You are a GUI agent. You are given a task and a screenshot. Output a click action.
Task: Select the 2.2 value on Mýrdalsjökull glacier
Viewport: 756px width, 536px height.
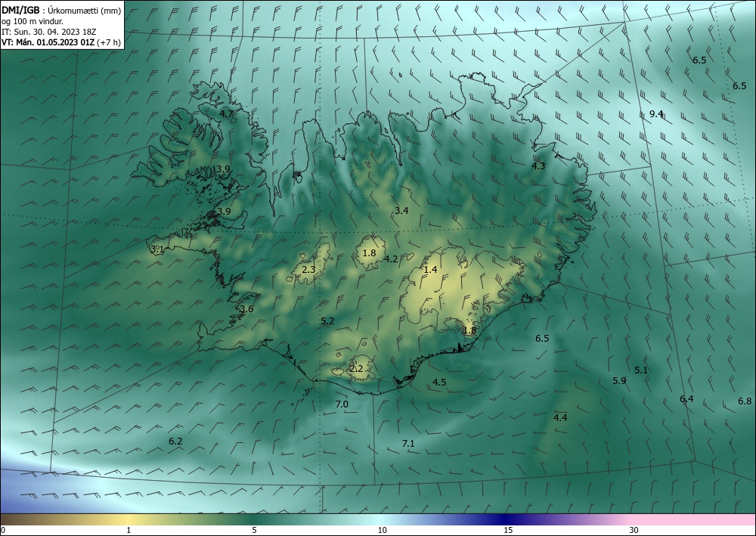click(356, 369)
